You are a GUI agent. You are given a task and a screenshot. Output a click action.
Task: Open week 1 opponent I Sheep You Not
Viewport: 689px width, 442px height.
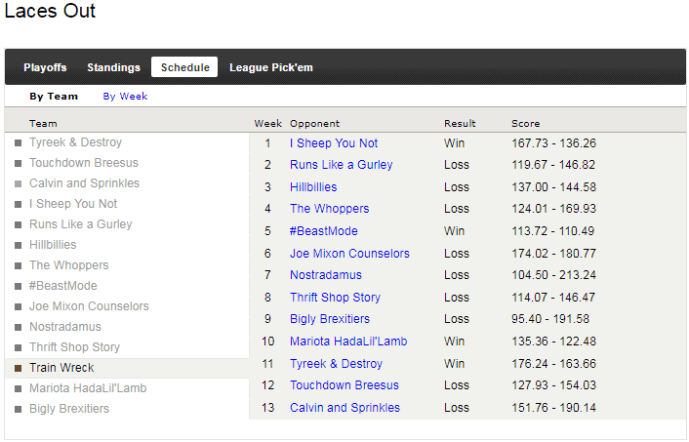334,143
